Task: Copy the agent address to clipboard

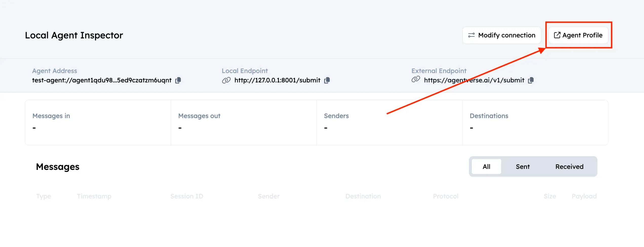Action: [x=178, y=80]
